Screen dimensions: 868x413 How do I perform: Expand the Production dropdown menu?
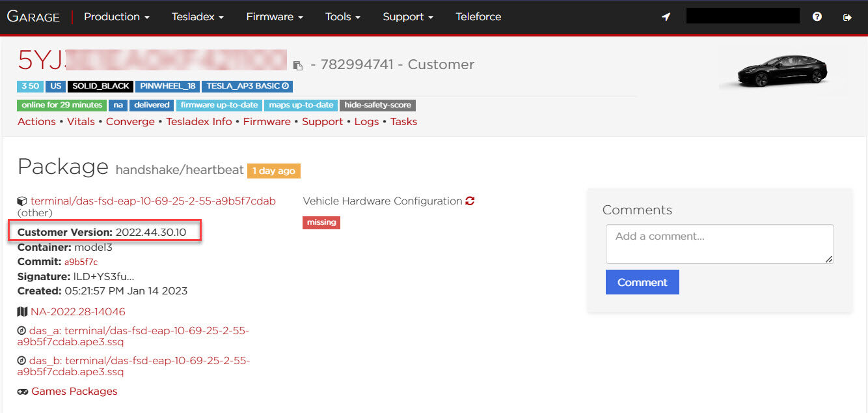tap(116, 17)
